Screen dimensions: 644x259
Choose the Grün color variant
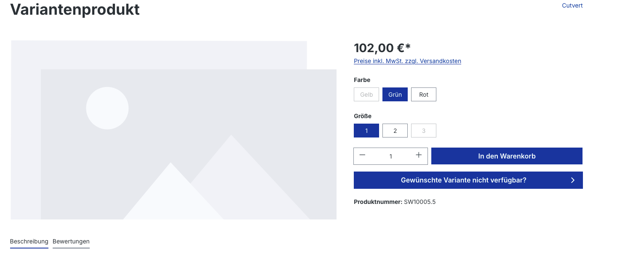coord(395,95)
